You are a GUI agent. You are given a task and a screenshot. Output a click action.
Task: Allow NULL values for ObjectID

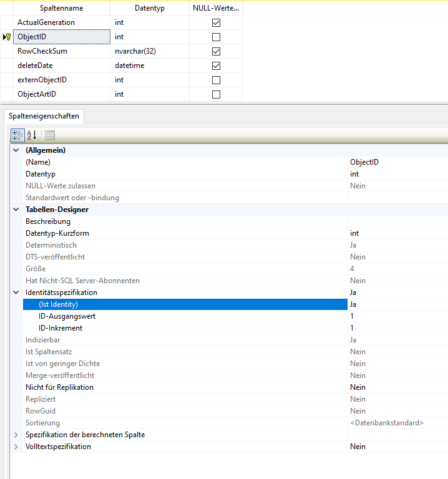216,37
